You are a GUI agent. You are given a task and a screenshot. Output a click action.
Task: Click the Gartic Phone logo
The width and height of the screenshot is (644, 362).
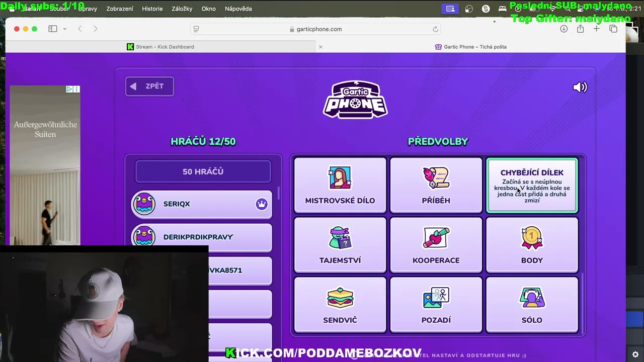[x=355, y=100]
